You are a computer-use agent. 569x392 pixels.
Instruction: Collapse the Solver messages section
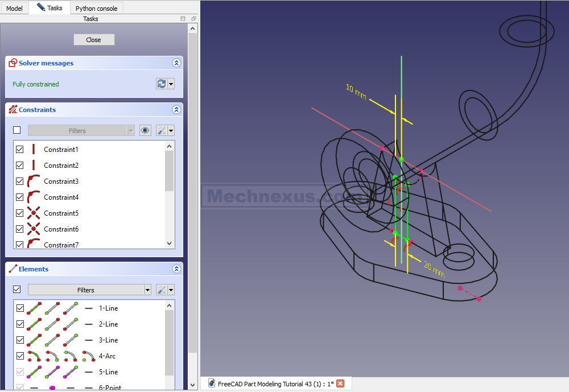(x=177, y=63)
